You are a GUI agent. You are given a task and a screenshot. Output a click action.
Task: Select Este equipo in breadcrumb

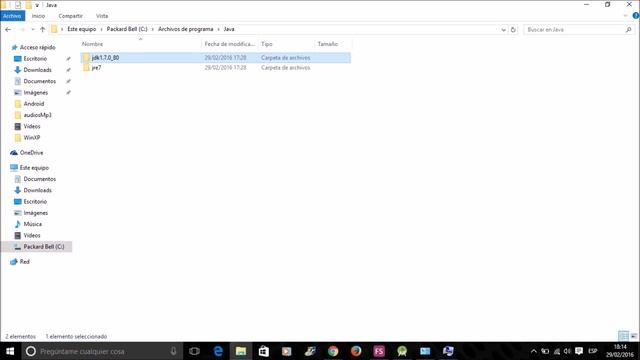[82, 29]
